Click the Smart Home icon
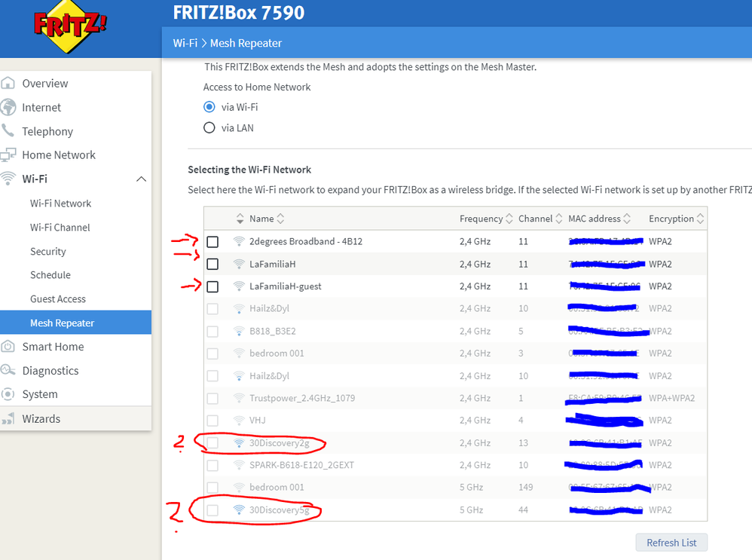The height and width of the screenshot is (560, 752). [x=8, y=347]
